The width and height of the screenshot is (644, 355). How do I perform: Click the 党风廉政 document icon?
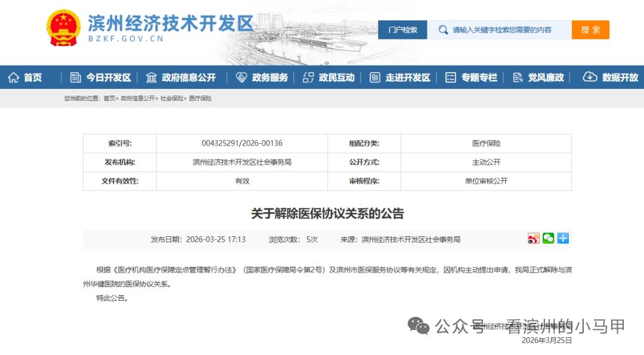pyautogui.click(x=516, y=77)
